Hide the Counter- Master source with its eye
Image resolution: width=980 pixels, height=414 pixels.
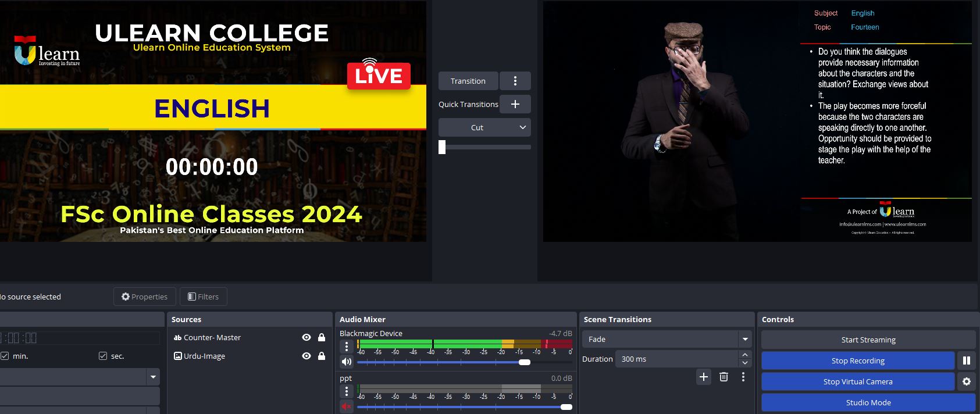307,337
